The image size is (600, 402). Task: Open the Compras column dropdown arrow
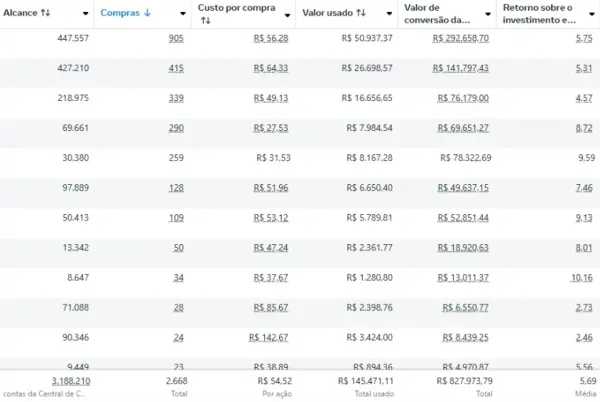pos(183,14)
